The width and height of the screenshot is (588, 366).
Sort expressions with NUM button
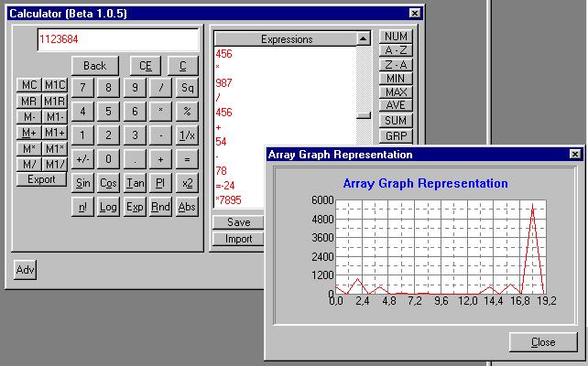[x=396, y=37]
